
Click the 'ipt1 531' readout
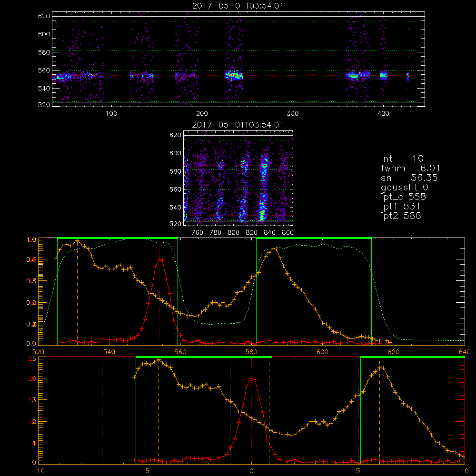401,207
